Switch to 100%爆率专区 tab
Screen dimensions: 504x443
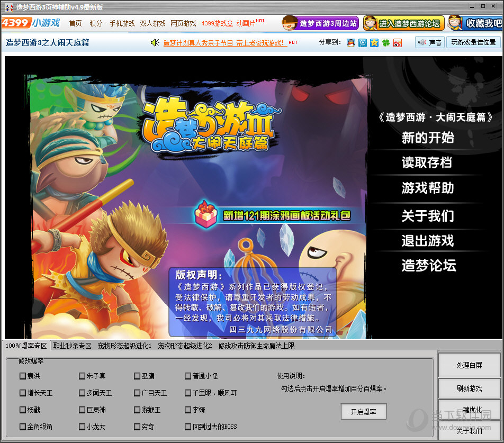click(x=26, y=346)
